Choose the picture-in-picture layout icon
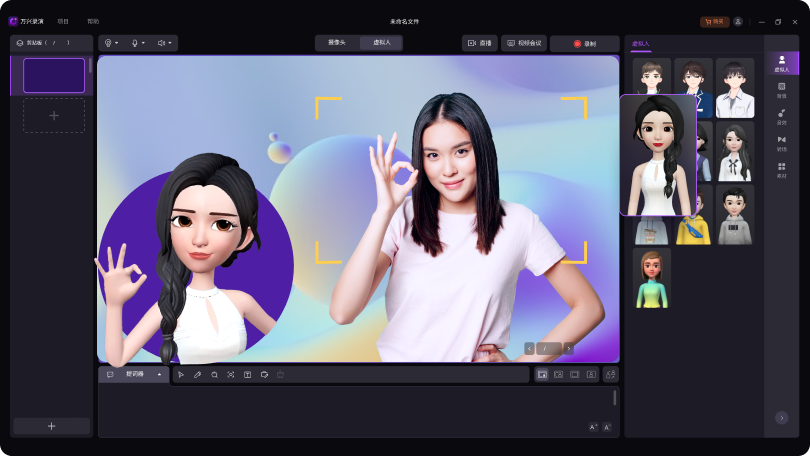The height and width of the screenshot is (456, 810). (542, 374)
